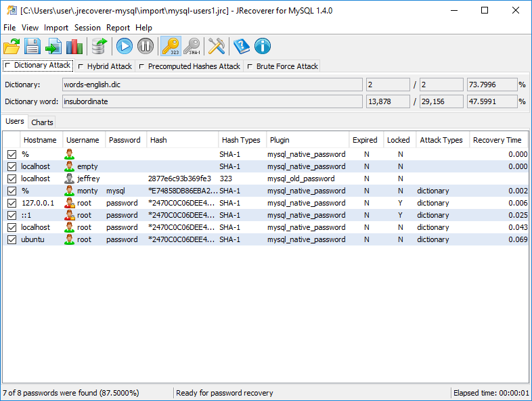532x401 pixels.
Task: Click the user icon in the empty username row
Action: coord(69,166)
